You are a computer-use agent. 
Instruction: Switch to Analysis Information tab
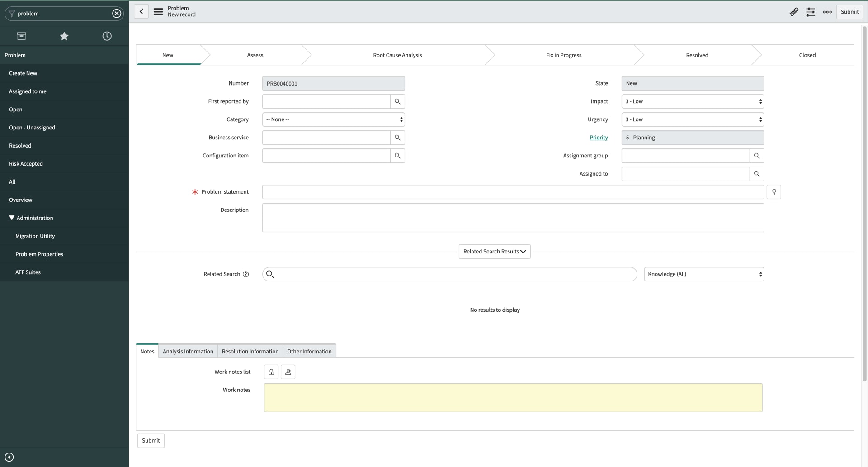[188, 351]
